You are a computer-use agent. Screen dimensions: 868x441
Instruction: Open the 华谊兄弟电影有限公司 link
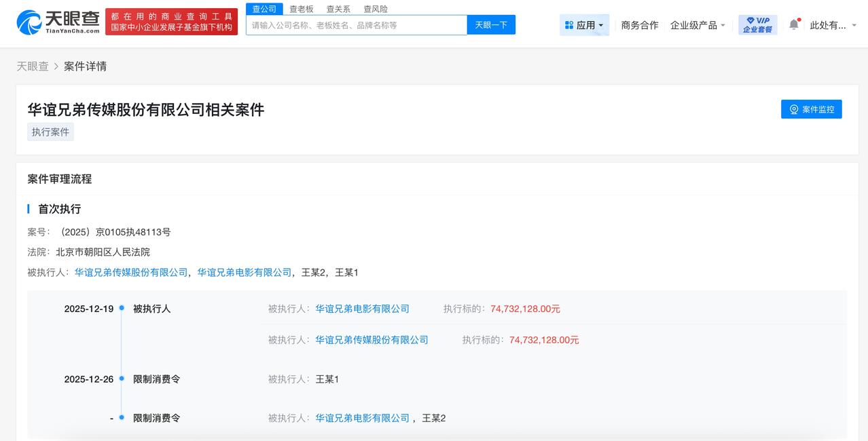pos(245,272)
